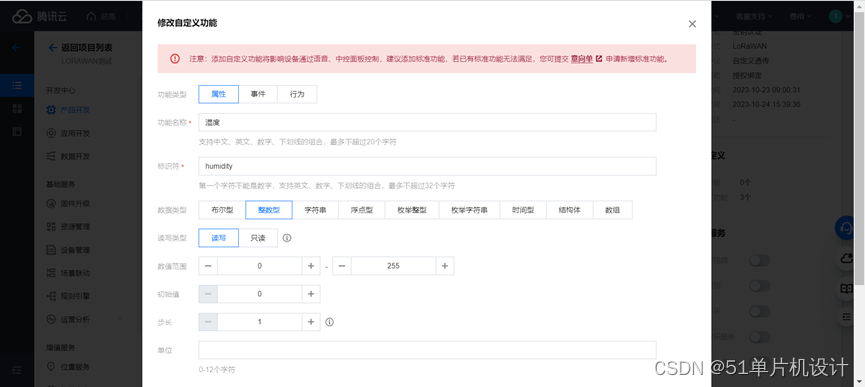
Task: Decrease the range maximum value 255
Action: click(x=342, y=266)
